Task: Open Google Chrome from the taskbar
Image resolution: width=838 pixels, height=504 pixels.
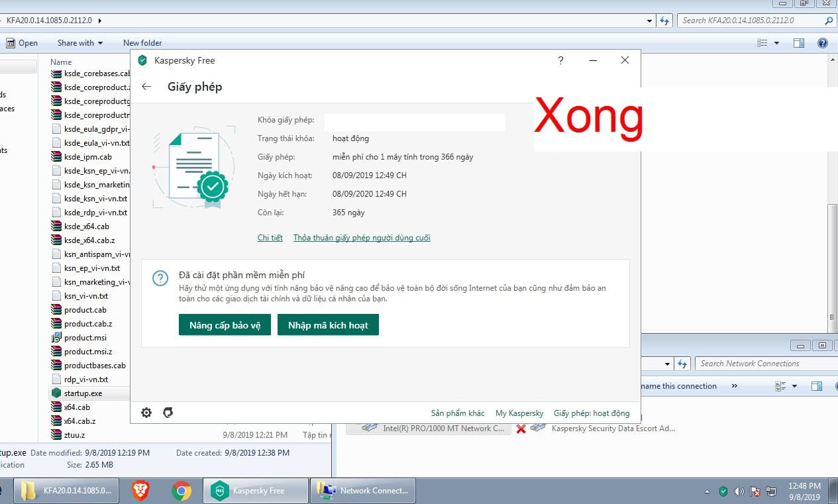Action: 181,491
